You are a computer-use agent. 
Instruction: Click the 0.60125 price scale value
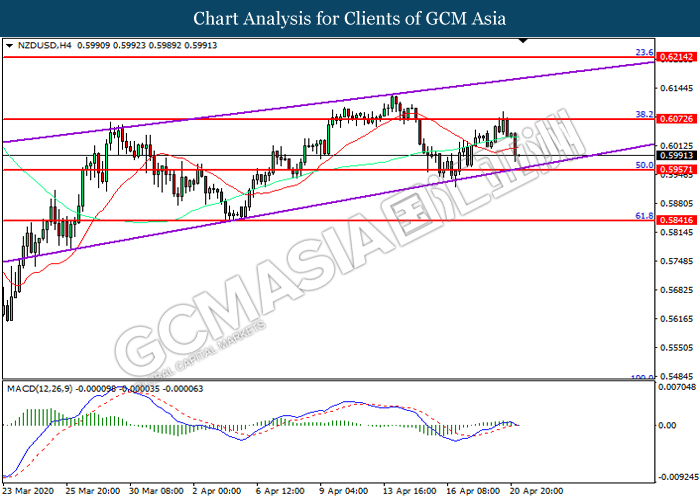tap(677, 146)
